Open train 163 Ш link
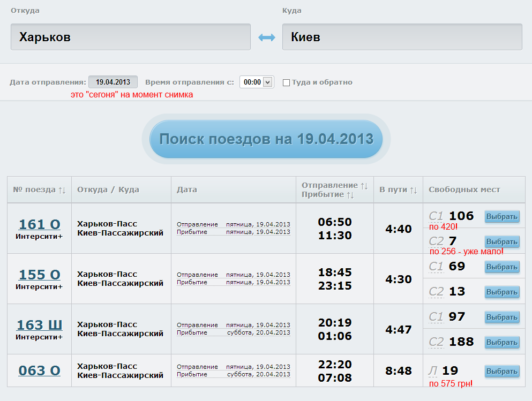This screenshot has width=532, height=401. click(40, 325)
